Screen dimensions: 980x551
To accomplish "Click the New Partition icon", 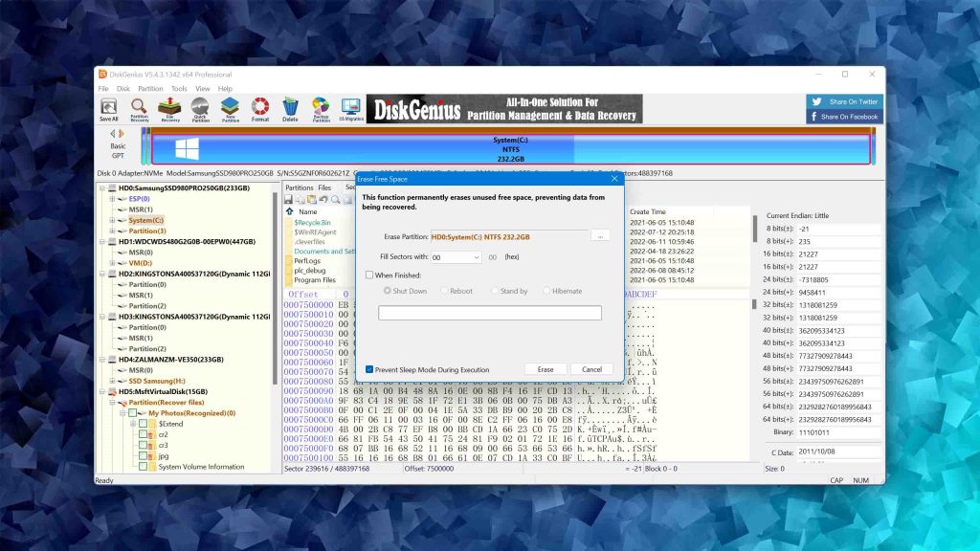I will (x=230, y=109).
